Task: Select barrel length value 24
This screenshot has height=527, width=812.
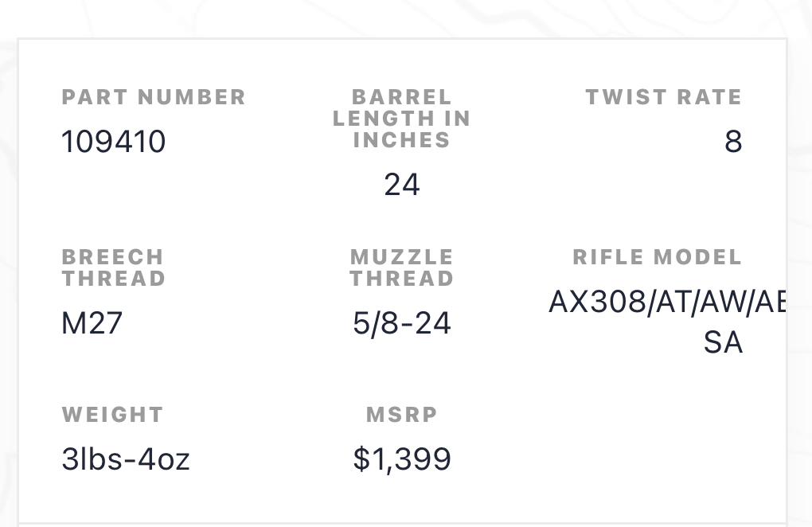Action: [402, 185]
